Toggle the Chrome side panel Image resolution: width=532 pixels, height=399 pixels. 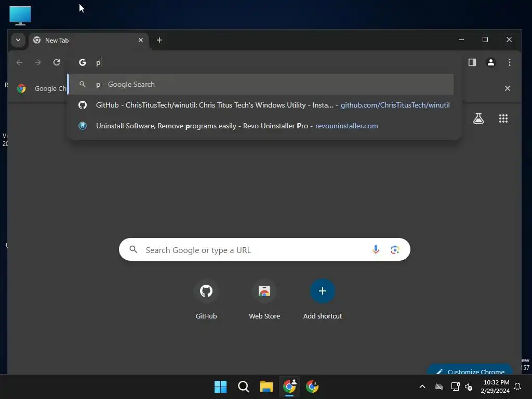472,62
